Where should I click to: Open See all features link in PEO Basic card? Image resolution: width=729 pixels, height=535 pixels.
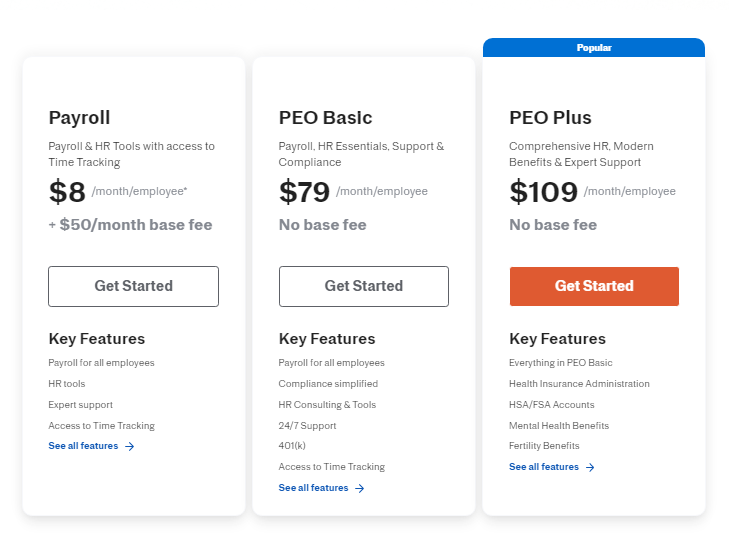click(x=313, y=488)
